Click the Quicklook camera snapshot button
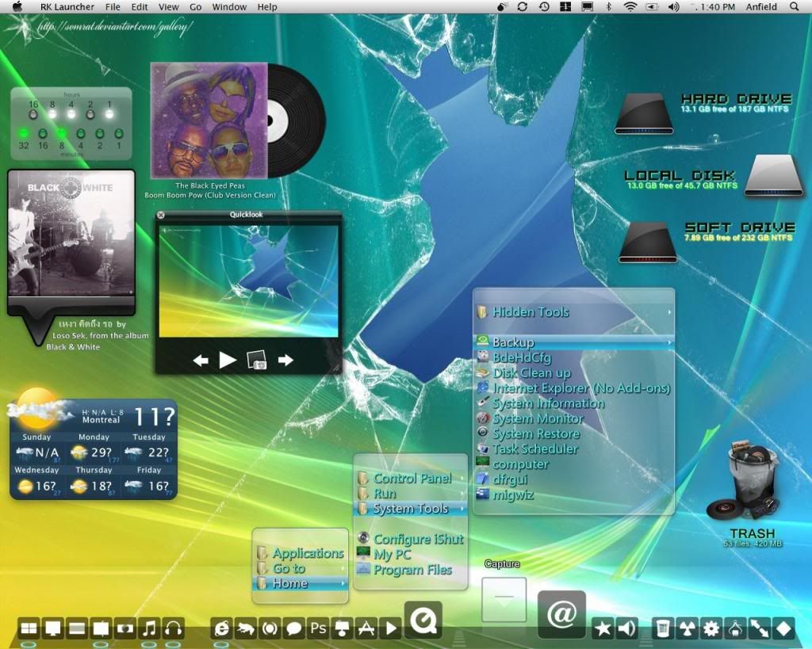The height and width of the screenshot is (649, 812). point(257,361)
